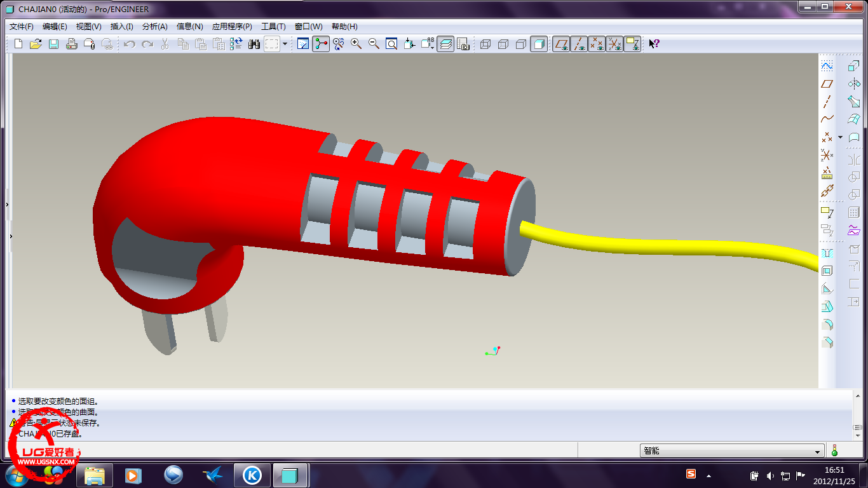The height and width of the screenshot is (488, 868).
Task: Select the Datum Axis tool in right toolbar
Action: pyautogui.click(x=827, y=102)
